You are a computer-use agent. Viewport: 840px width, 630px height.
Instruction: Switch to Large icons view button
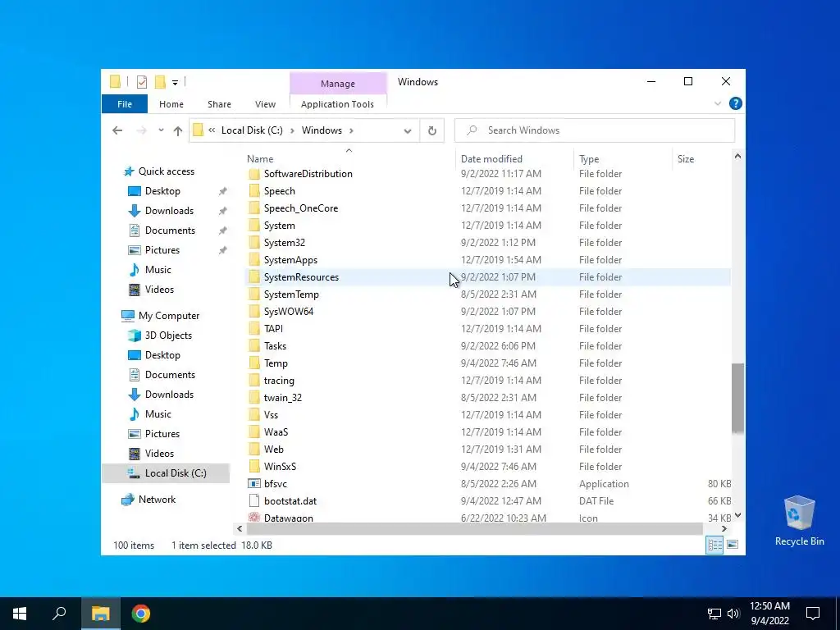(733, 545)
